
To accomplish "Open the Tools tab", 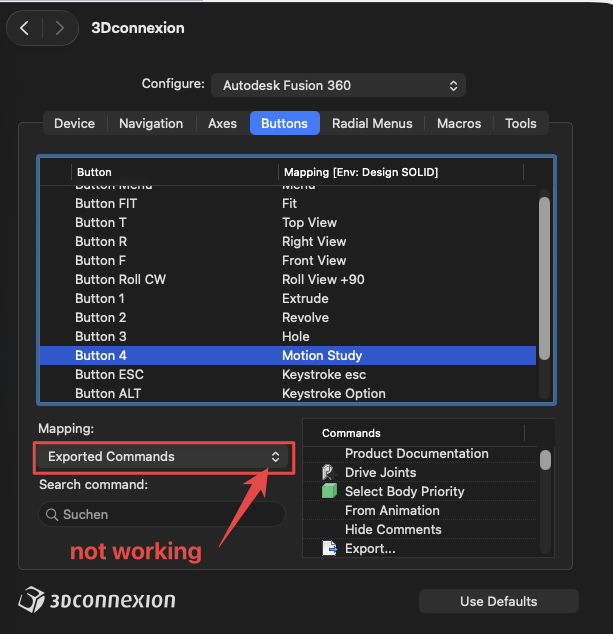I will click(x=521, y=123).
